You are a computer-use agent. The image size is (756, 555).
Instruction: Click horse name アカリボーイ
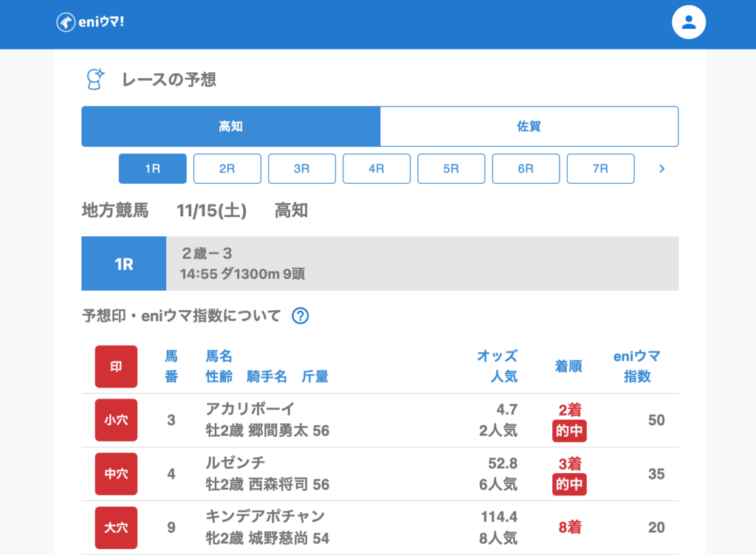click(x=250, y=410)
